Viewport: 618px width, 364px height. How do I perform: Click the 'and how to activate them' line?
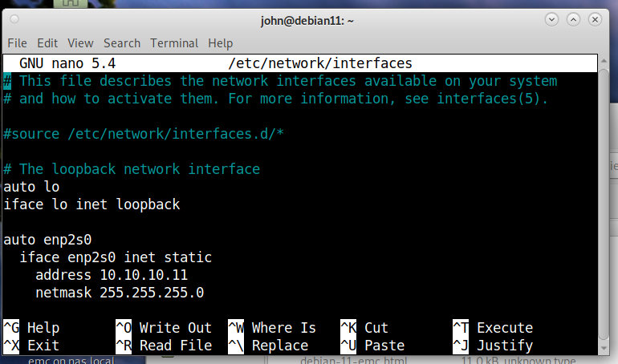pos(276,99)
